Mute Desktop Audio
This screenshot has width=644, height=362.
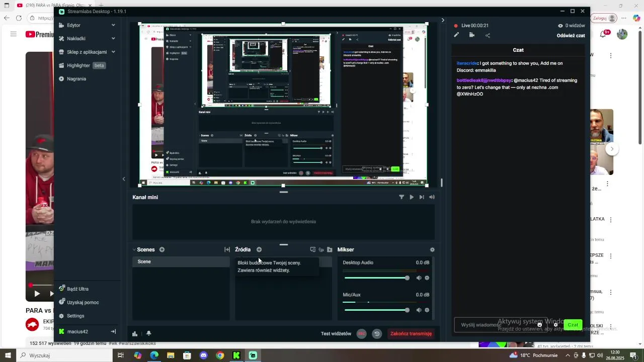419,278
